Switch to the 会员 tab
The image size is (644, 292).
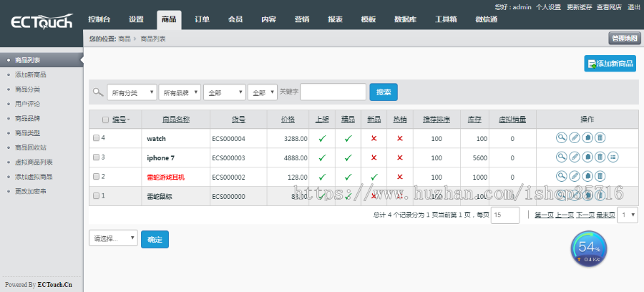(x=235, y=19)
